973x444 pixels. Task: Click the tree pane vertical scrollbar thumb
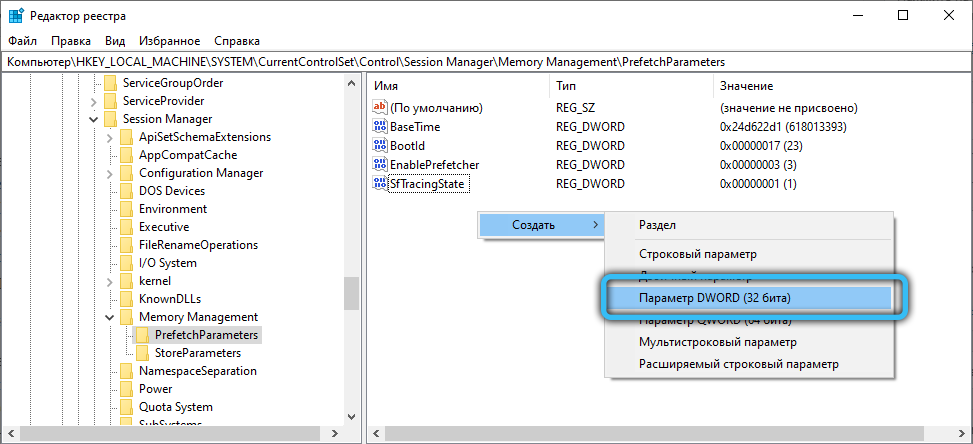[351, 295]
